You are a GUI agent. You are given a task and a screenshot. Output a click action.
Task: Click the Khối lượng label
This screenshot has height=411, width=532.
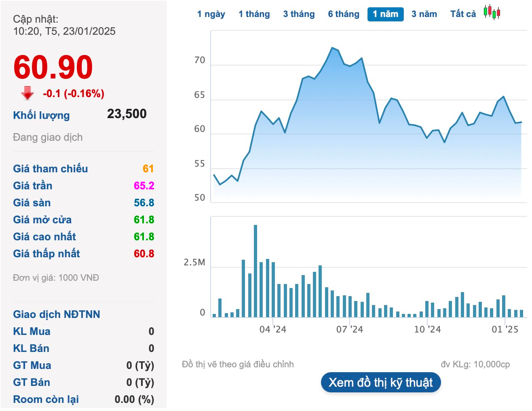pos(41,115)
